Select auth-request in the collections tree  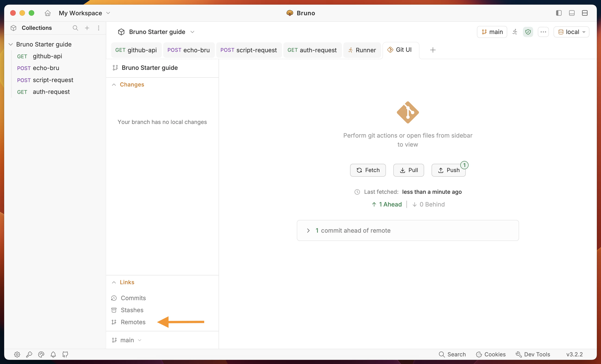(x=51, y=92)
